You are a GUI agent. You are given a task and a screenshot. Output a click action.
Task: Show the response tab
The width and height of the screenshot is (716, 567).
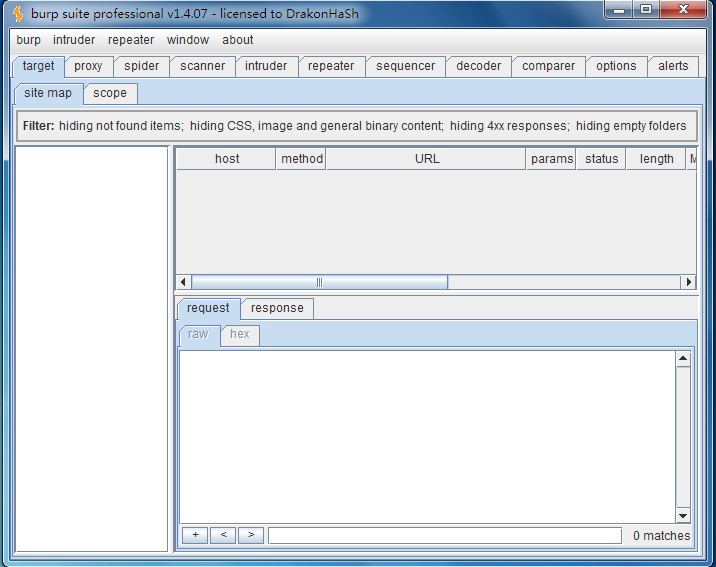point(277,308)
